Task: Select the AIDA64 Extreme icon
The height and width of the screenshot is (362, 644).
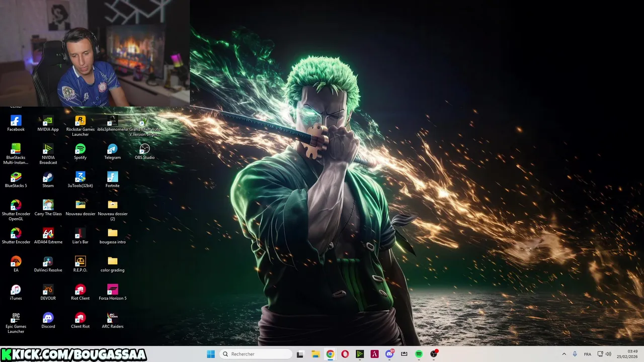Action: [x=48, y=236]
